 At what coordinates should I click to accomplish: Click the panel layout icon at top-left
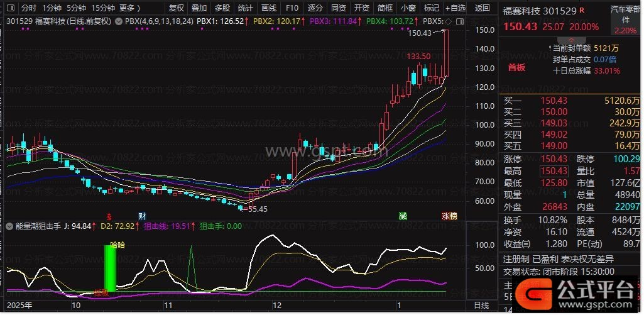(9, 8)
